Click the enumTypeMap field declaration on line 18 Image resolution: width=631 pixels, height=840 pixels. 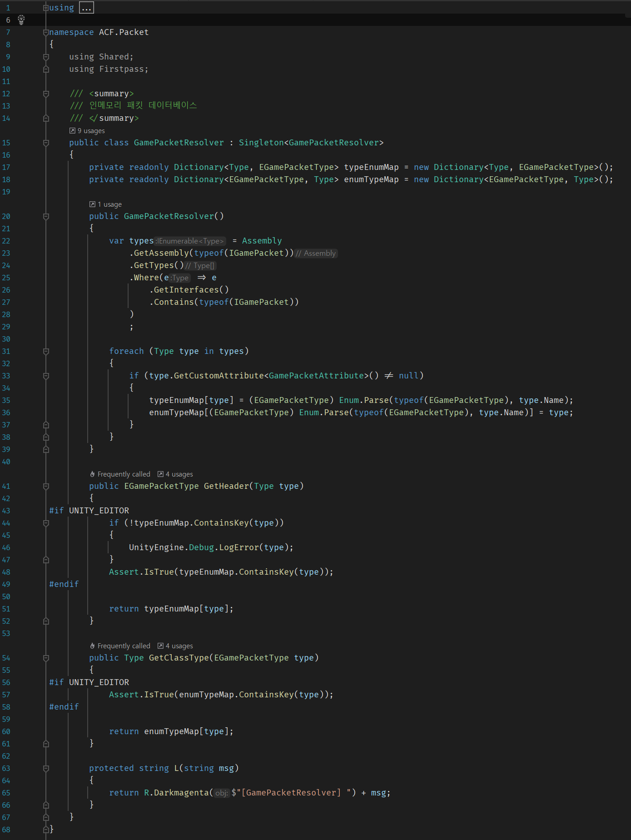pyautogui.click(x=371, y=179)
